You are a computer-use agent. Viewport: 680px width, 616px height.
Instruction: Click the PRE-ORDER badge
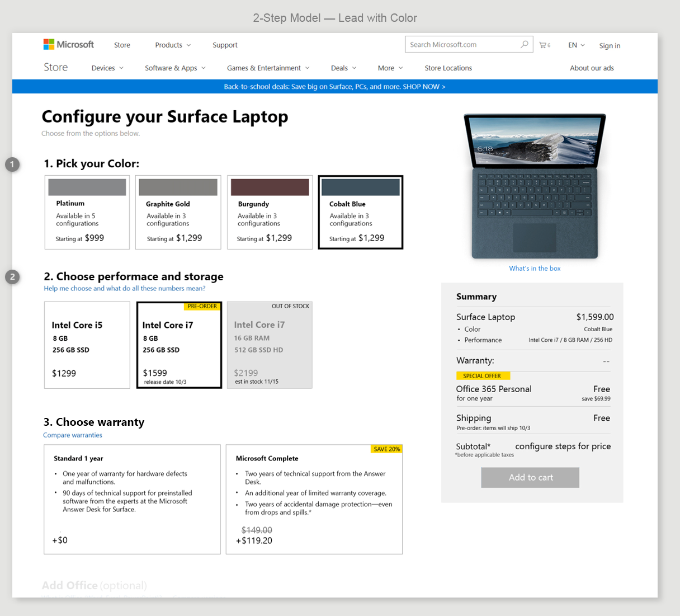[x=202, y=307]
